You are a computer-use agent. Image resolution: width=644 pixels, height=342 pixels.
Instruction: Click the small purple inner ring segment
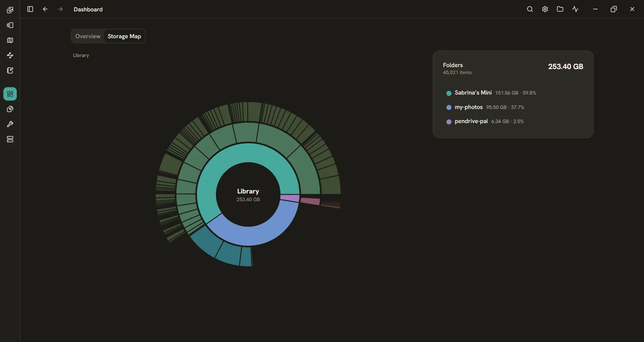[x=290, y=198]
